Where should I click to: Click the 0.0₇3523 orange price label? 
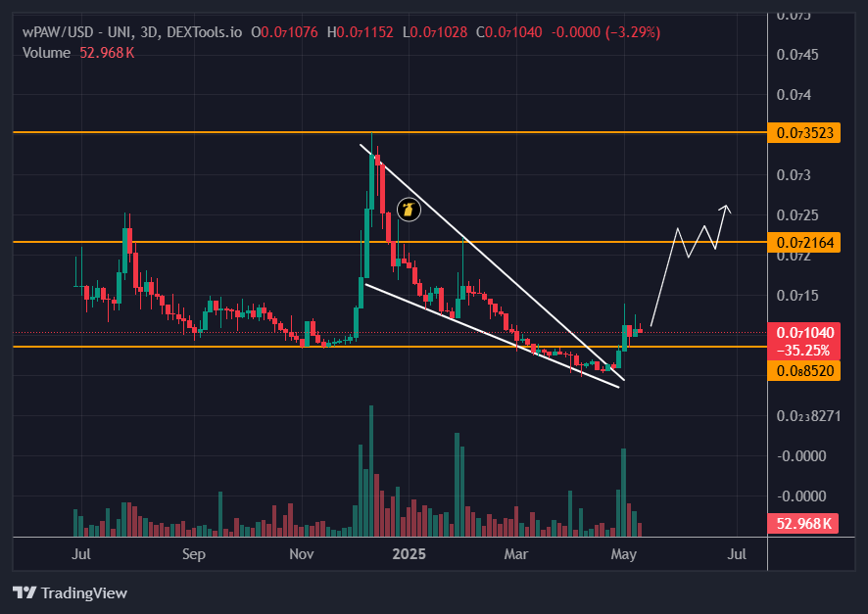803,133
